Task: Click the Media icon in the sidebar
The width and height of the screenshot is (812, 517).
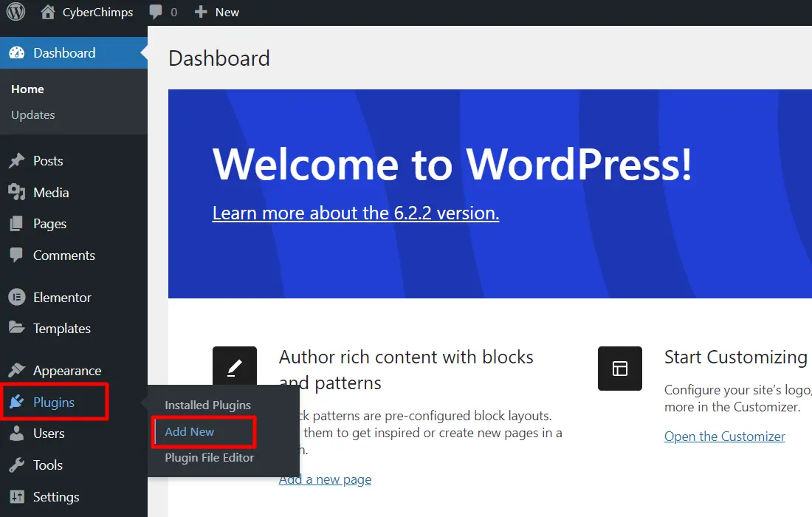Action: (x=16, y=192)
